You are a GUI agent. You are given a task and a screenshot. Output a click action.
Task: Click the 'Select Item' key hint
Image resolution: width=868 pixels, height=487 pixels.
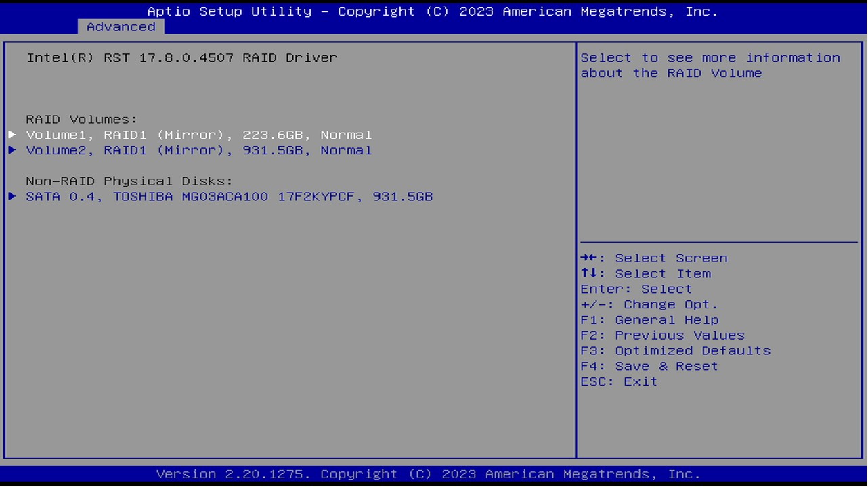click(x=646, y=274)
